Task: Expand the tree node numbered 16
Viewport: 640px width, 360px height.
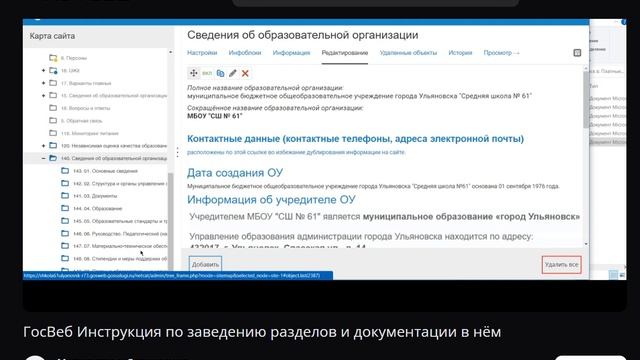Action: [x=43, y=71]
